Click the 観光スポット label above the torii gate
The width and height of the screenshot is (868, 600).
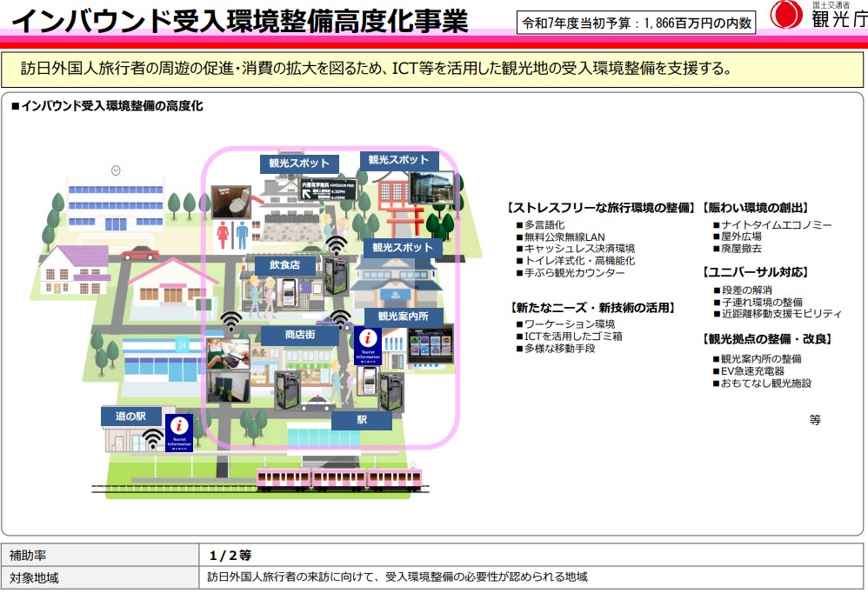pos(398,160)
